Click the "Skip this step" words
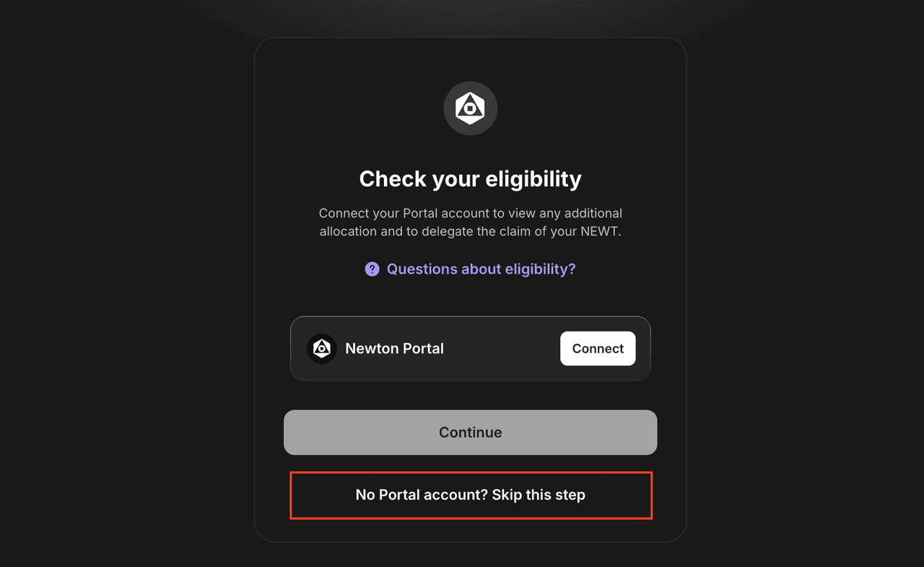This screenshot has height=567, width=924. coord(539,495)
